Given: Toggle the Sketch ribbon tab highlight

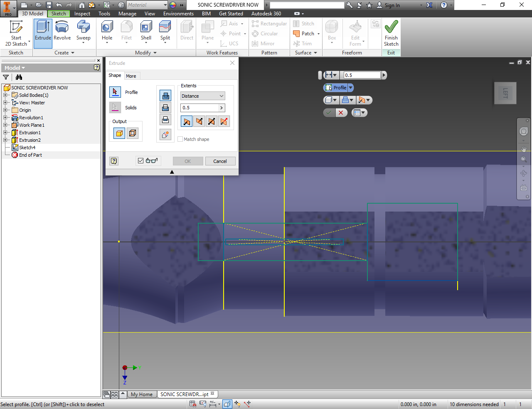Looking at the screenshot, I should tap(59, 14).
